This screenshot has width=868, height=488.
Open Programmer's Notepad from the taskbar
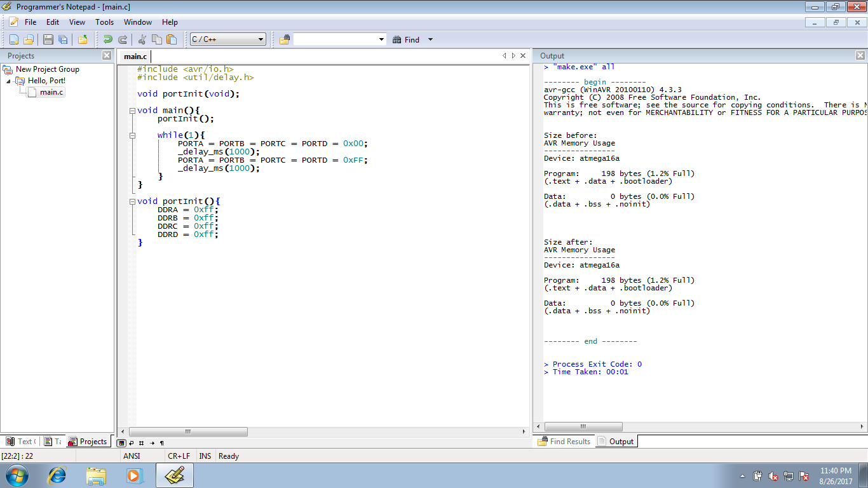point(173,475)
